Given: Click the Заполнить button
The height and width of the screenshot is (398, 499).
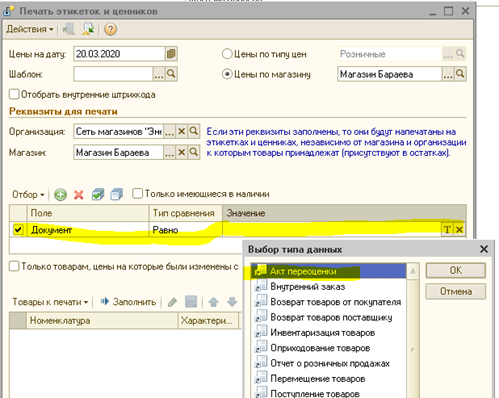Looking at the screenshot, I should [128, 302].
